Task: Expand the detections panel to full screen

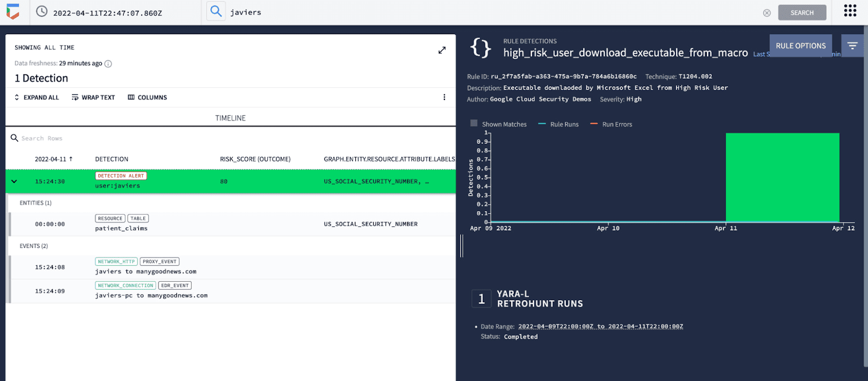Action: [x=442, y=50]
